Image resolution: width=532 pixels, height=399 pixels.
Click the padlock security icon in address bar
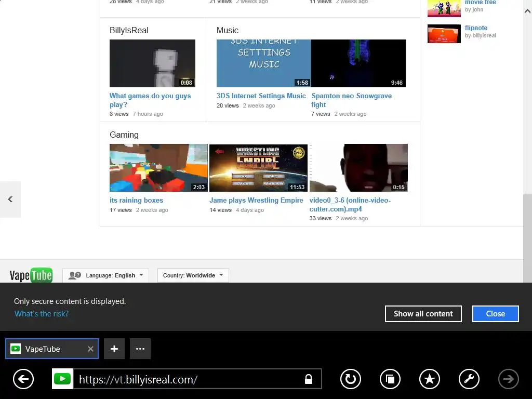(x=309, y=379)
